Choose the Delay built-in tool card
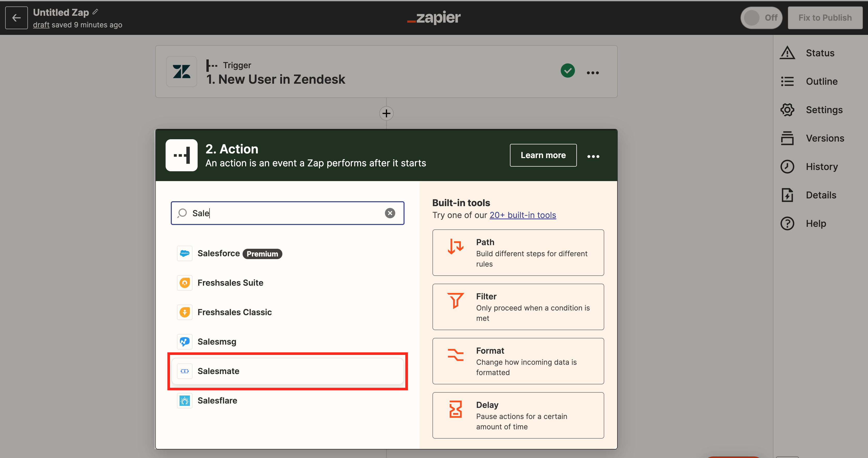Screen dimensions: 868x458 click(518, 416)
